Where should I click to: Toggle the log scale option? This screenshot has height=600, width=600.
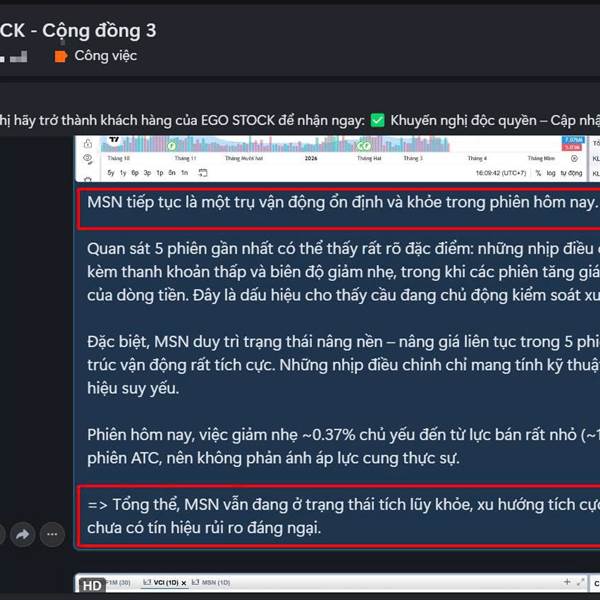pos(551,173)
